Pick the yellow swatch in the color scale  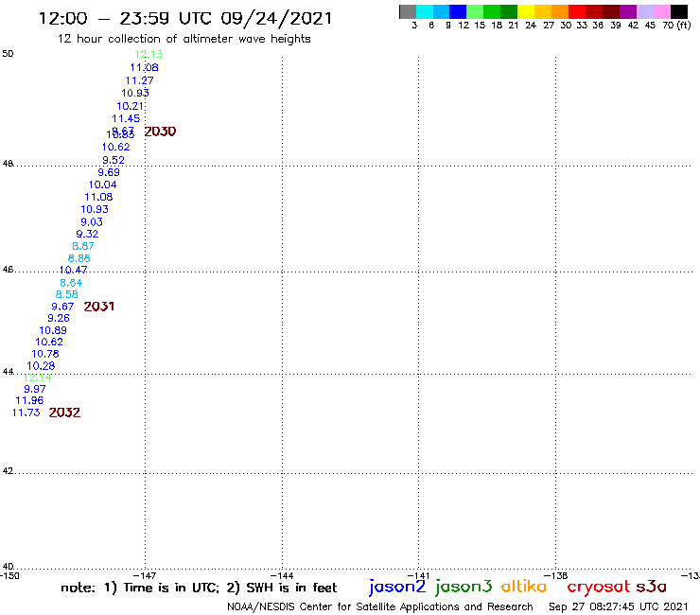coord(526,11)
